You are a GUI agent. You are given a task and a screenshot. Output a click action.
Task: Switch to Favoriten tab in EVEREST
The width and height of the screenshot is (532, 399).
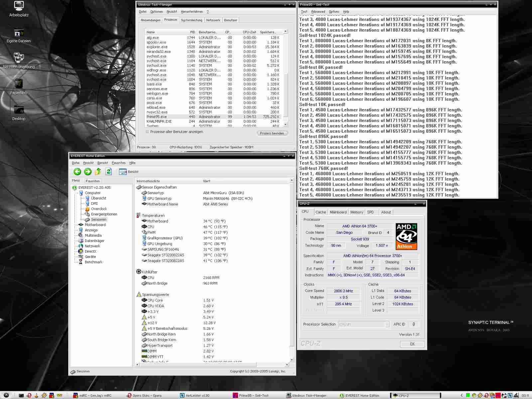pyautogui.click(x=92, y=181)
